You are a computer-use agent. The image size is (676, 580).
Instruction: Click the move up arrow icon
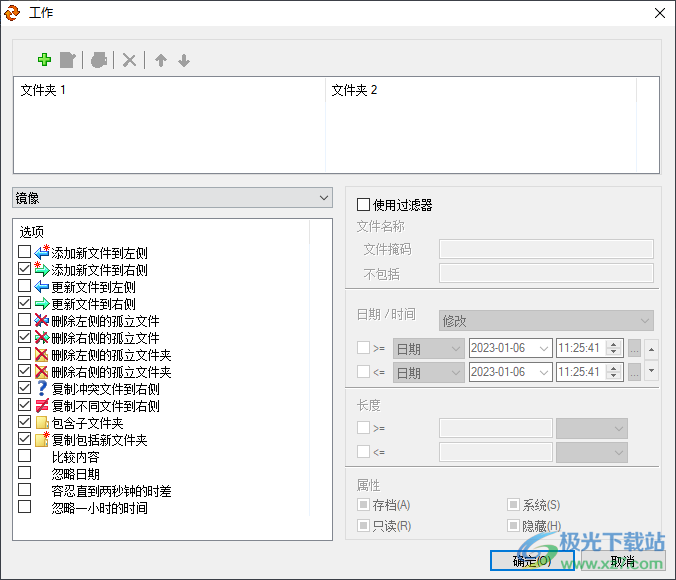[x=161, y=60]
